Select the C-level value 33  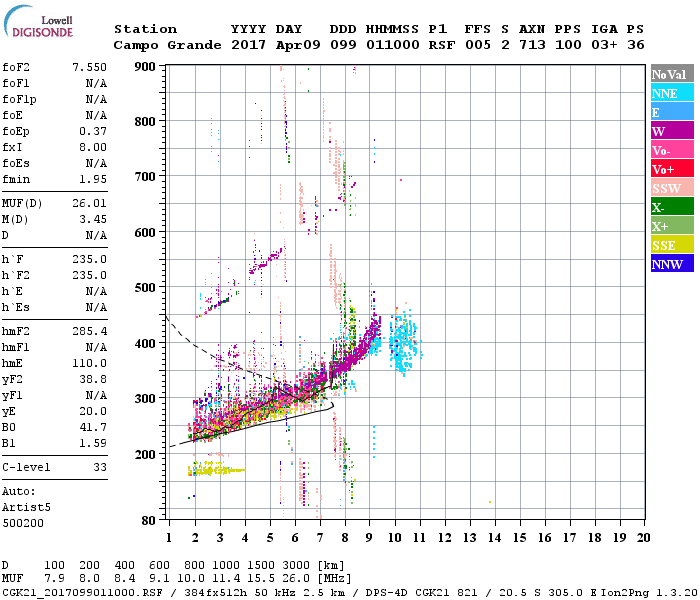click(99, 467)
